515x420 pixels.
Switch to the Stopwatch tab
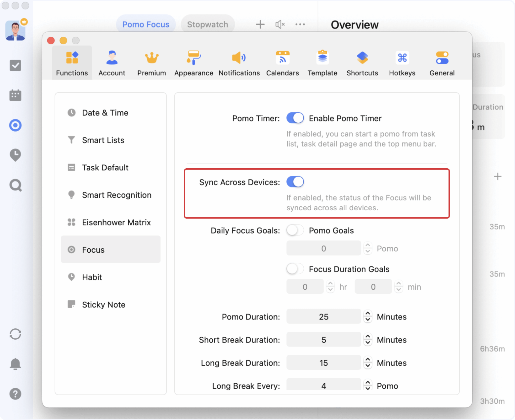coord(207,24)
